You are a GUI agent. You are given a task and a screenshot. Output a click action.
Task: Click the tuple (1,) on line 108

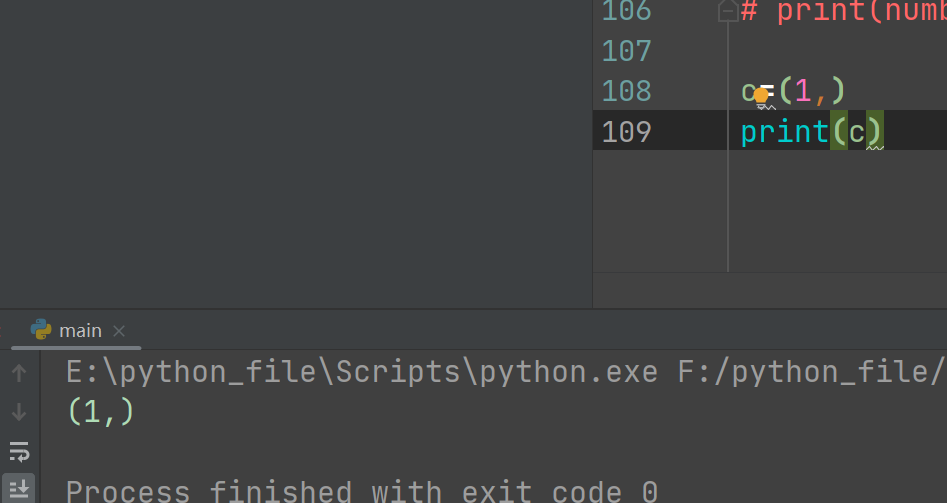pos(812,91)
